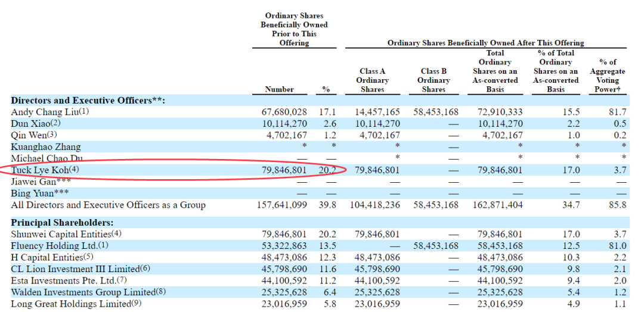Screen dimensions: 644x312
Task: Select the % of Aggregate Voting Power header
Action: click(608, 76)
